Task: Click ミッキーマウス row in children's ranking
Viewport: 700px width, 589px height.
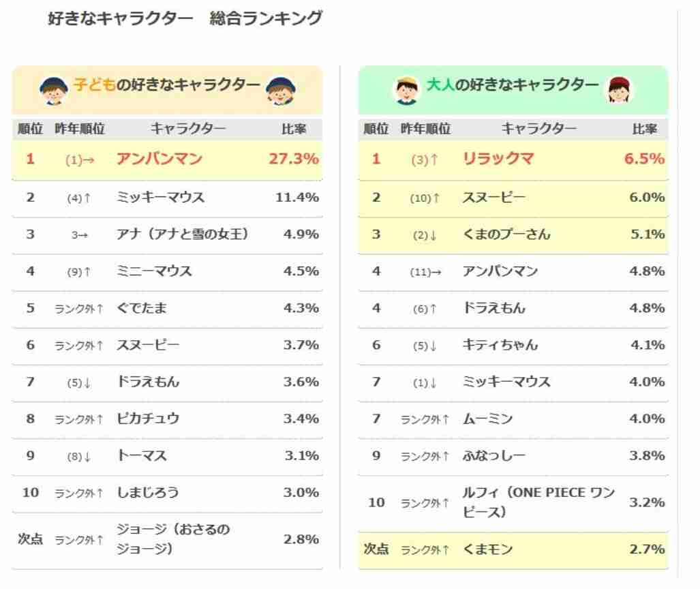Action: point(168,197)
